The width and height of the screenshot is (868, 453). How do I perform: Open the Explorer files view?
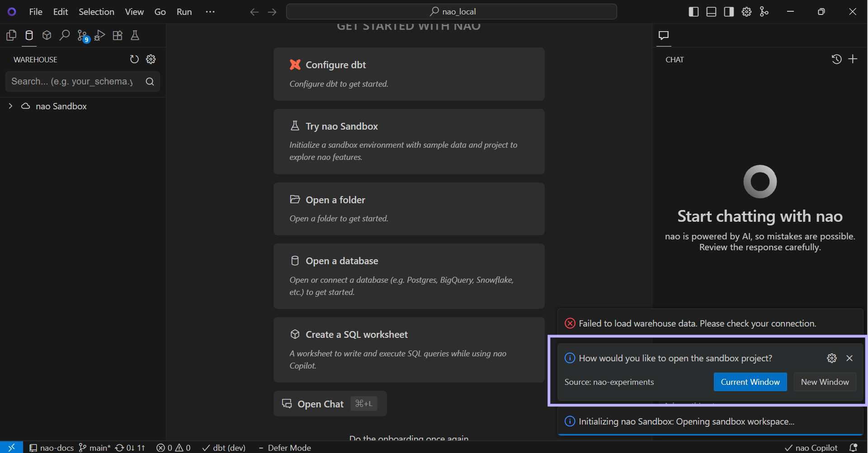(11, 35)
